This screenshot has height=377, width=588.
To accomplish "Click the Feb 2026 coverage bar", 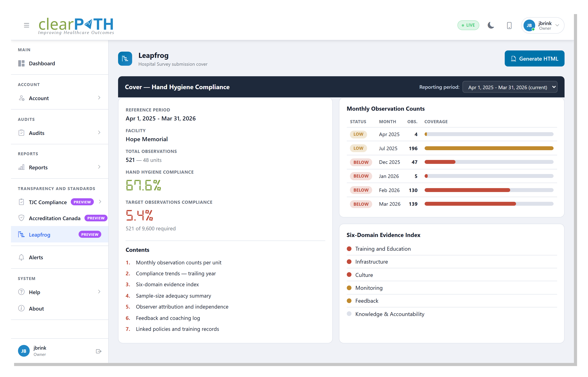I will pyautogui.click(x=489, y=190).
